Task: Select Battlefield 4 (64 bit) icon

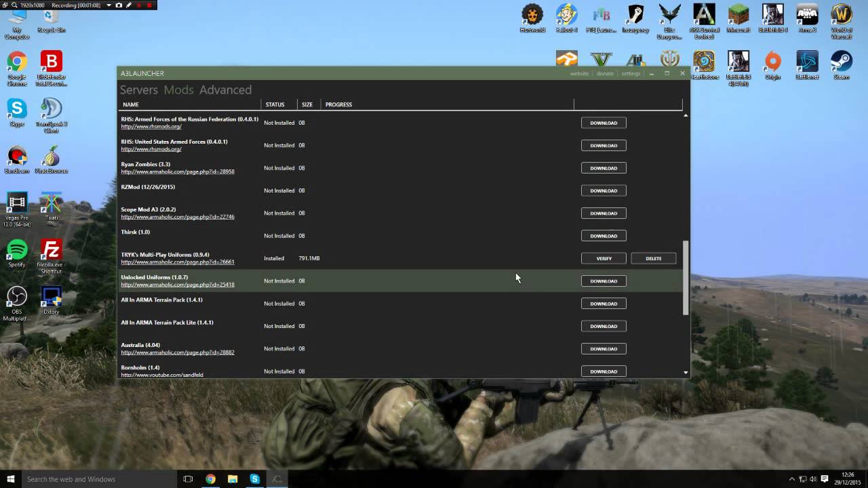Action: click(x=738, y=68)
